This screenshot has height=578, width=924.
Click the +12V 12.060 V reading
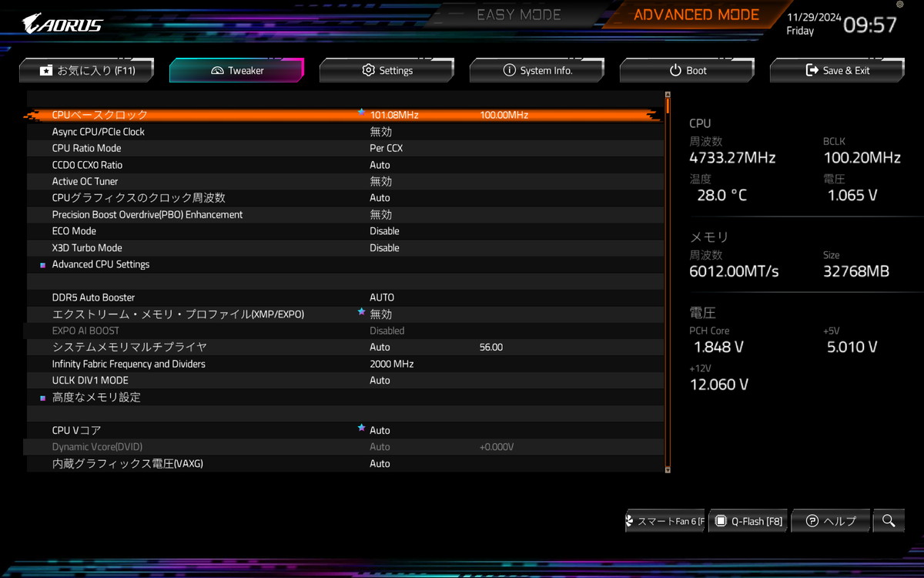pyautogui.click(x=719, y=385)
